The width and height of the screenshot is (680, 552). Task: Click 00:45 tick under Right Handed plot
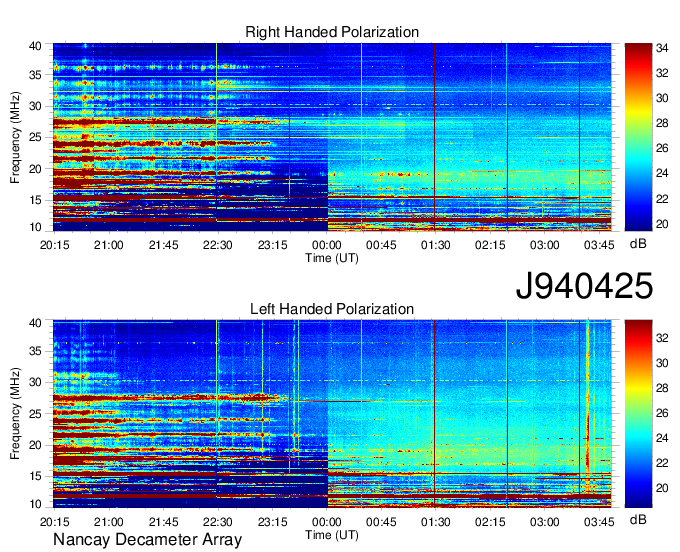pos(381,245)
